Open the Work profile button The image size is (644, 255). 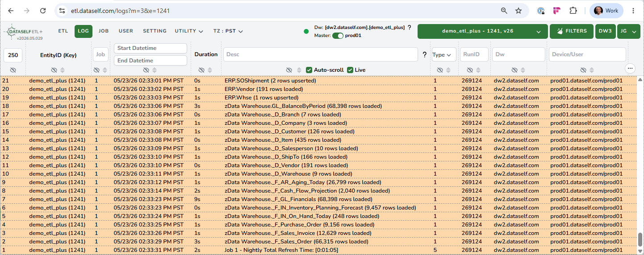coord(606,11)
